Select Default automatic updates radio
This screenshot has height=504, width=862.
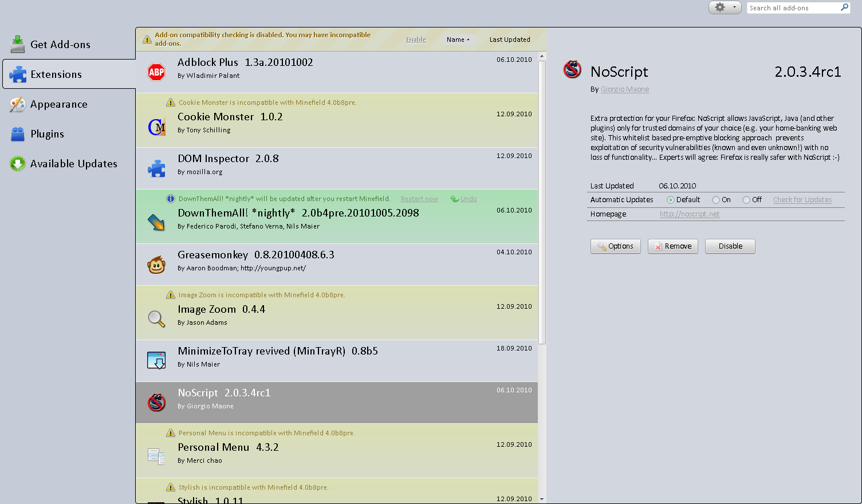click(670, 200)
